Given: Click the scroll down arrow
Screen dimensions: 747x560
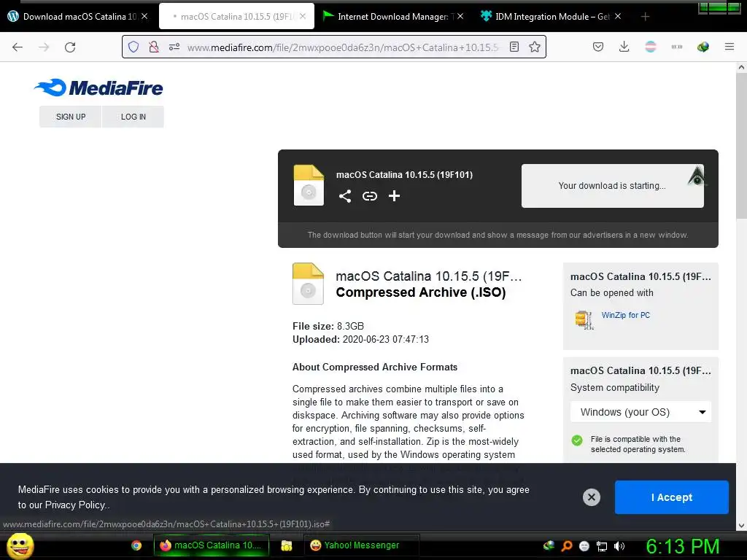Looking at the screenshot, I should click(741, 526).
